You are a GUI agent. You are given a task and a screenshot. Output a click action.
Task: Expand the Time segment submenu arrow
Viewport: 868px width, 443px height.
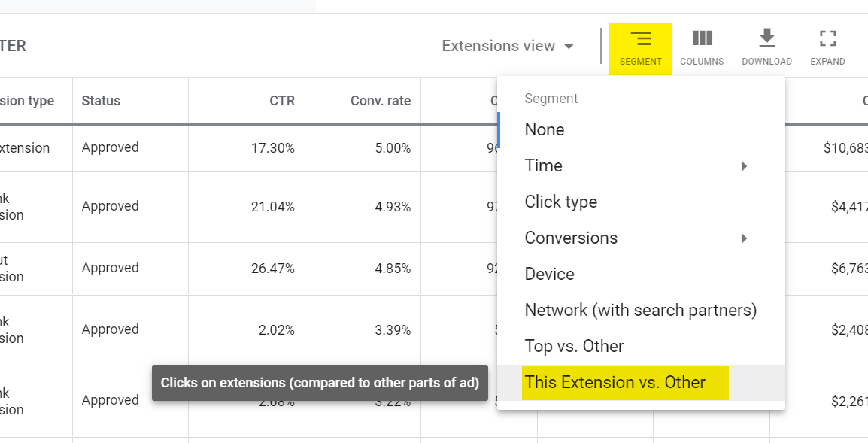(744, 166)
